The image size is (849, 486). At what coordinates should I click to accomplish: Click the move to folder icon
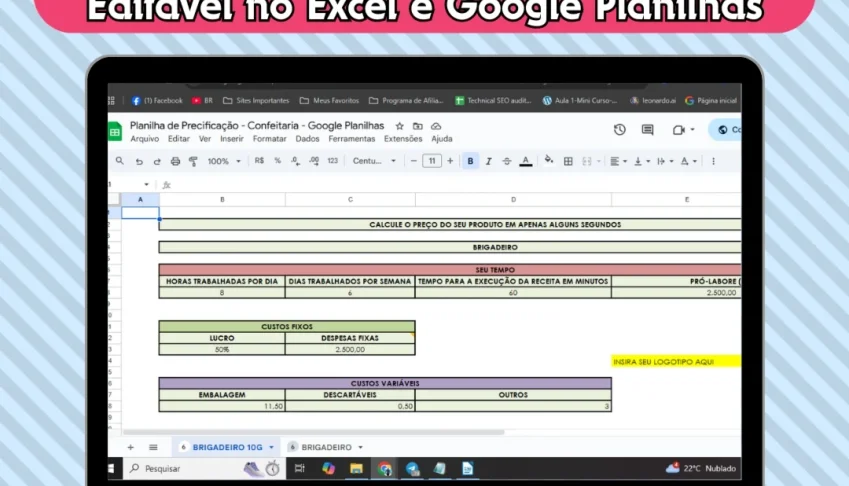click(417, 126)
